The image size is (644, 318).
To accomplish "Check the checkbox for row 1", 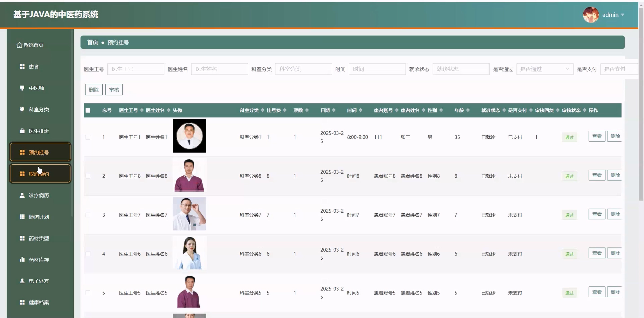I will [x=88, y=137].
